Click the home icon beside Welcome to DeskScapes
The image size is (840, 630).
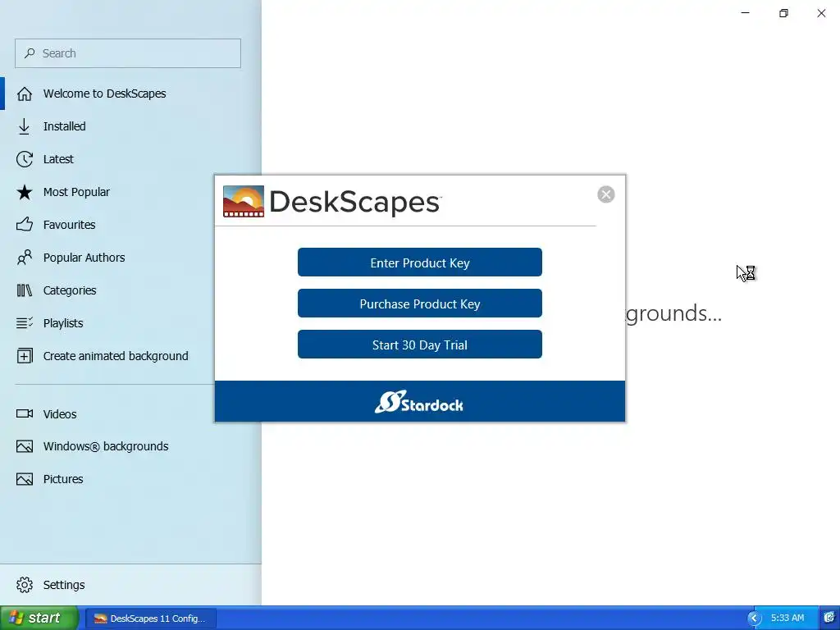pyautogui.click(x=24, y=94)
